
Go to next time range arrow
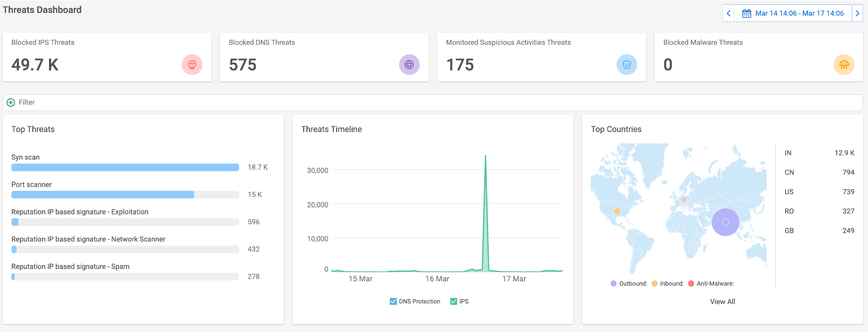[858, 13]
